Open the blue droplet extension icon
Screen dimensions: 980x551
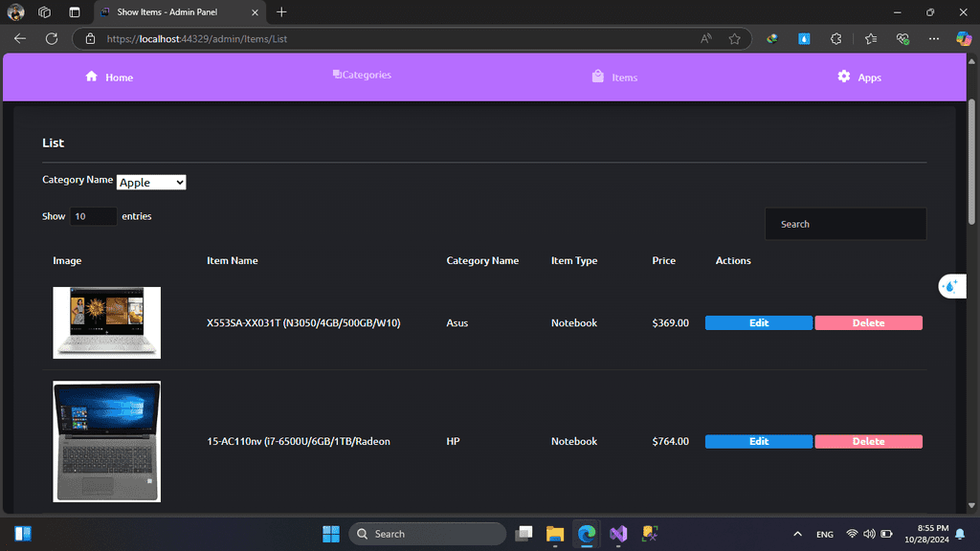[x=804, y=38]
